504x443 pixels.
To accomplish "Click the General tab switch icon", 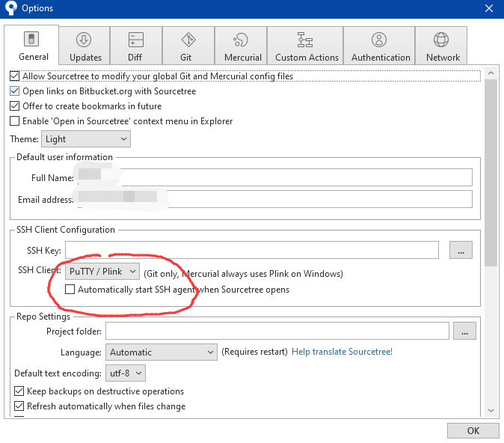I will [x=31, y=39].
